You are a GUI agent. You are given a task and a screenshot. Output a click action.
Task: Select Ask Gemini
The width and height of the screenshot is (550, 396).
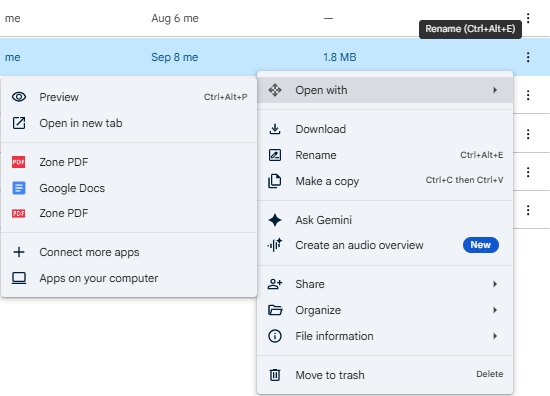[385, 220]
